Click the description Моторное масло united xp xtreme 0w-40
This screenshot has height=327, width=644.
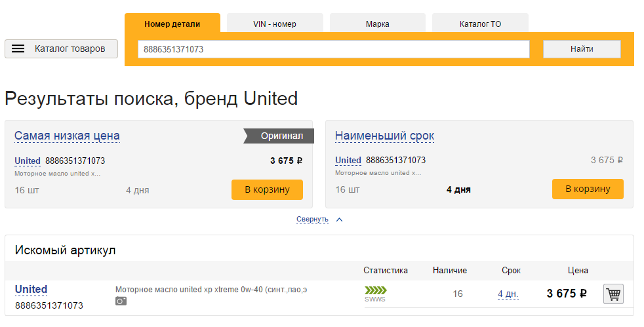coord(211,290)
